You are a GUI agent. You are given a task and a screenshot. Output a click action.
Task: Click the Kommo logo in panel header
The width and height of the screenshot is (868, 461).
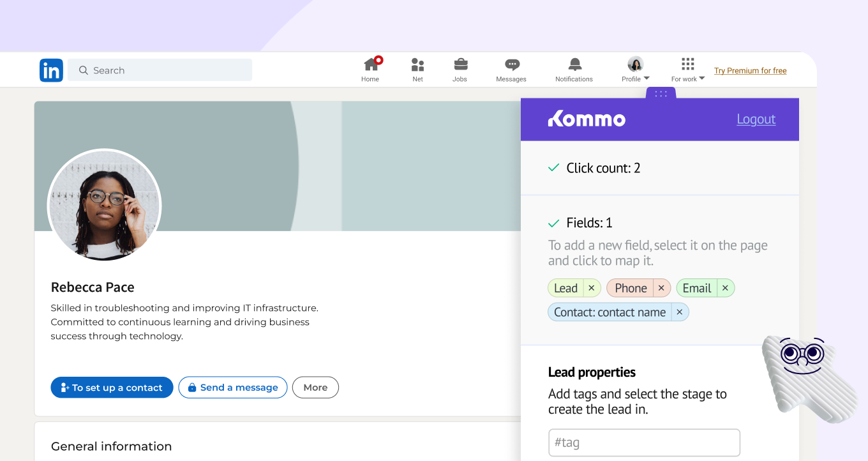tap(587, 119)
